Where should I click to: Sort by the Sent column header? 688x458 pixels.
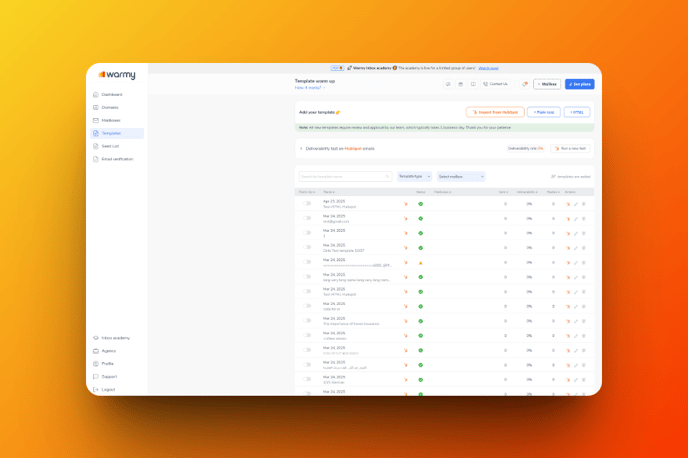point(503,192)
